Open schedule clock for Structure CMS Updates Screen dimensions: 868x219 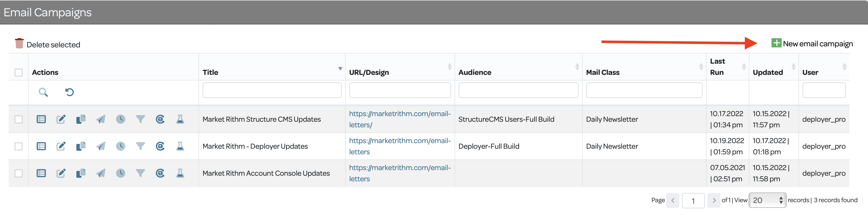(121, 119)
